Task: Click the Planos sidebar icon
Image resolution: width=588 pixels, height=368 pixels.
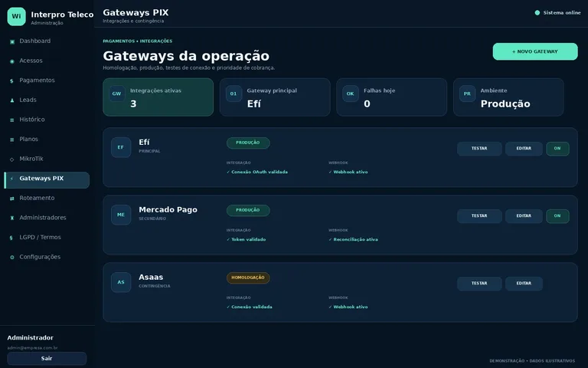Action: 12,140
